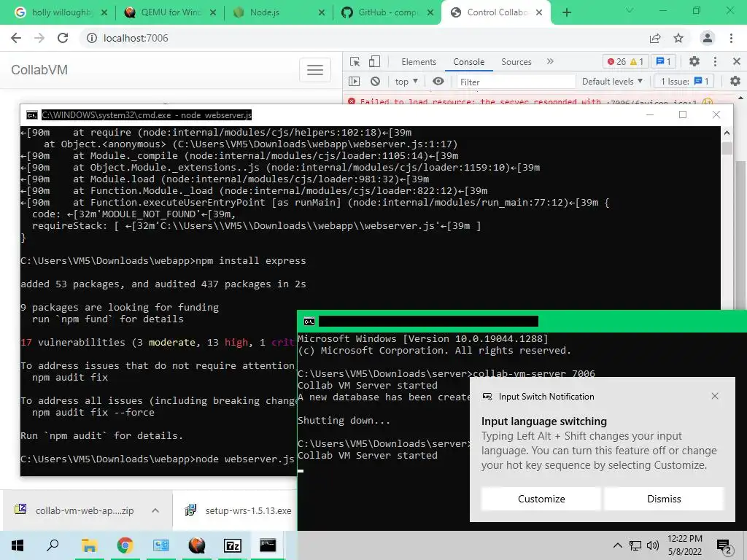Open console settings gear icon
Image resolution: width=747 pixels, height=560 pixels.
735,82
